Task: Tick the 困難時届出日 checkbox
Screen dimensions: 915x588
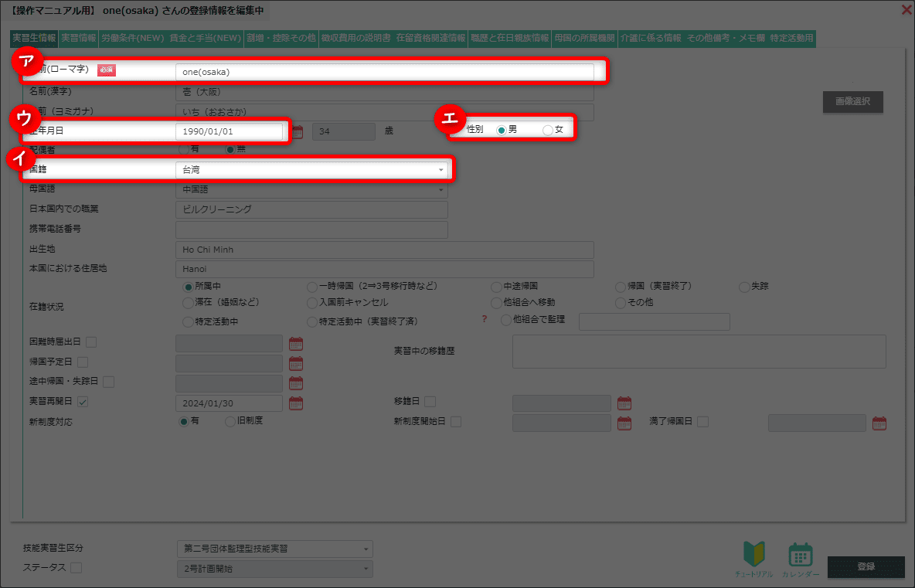Action: 91,342
